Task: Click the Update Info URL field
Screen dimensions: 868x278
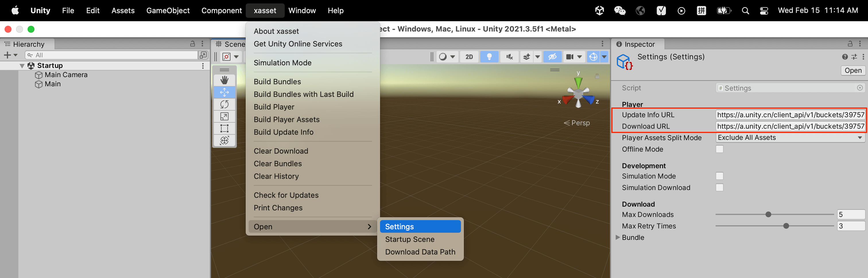Action: tap(790, 115)
